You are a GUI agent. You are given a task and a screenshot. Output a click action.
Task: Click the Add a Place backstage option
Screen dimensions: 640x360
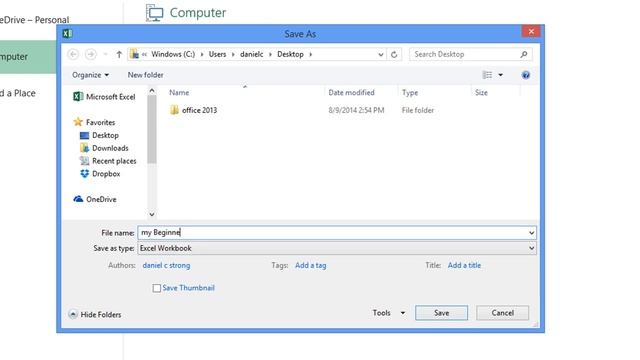(x=18, y=93)
